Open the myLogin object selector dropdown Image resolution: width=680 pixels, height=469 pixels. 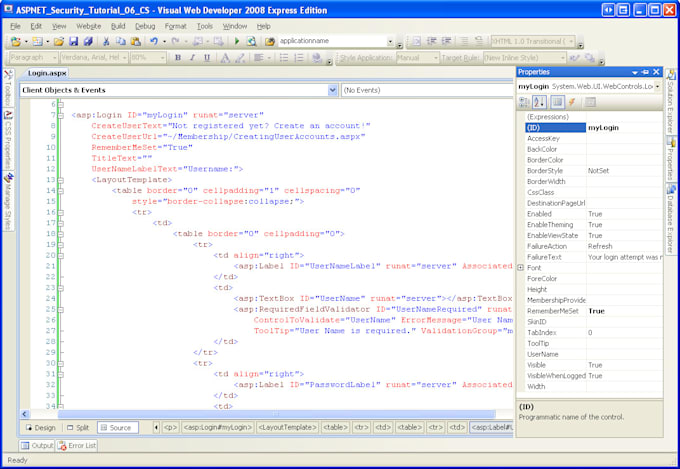click(656, 87)
